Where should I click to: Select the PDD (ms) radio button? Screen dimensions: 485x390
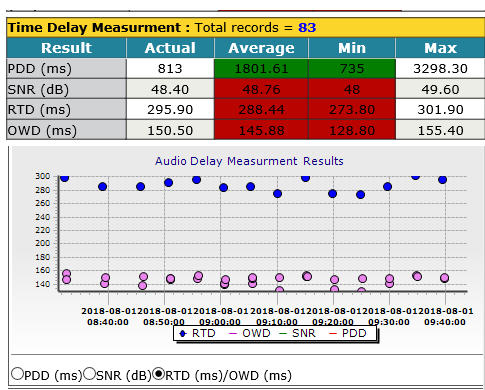click(17, 374)
